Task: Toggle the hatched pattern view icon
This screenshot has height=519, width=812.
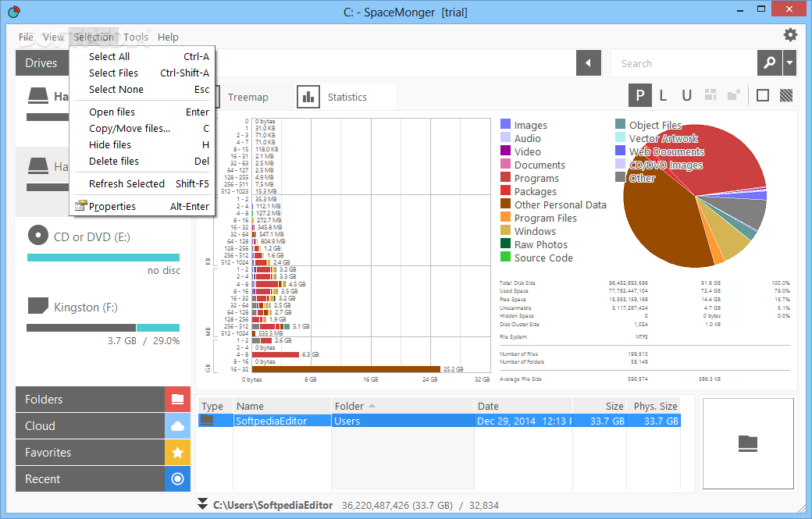Action: coord(785,95)
